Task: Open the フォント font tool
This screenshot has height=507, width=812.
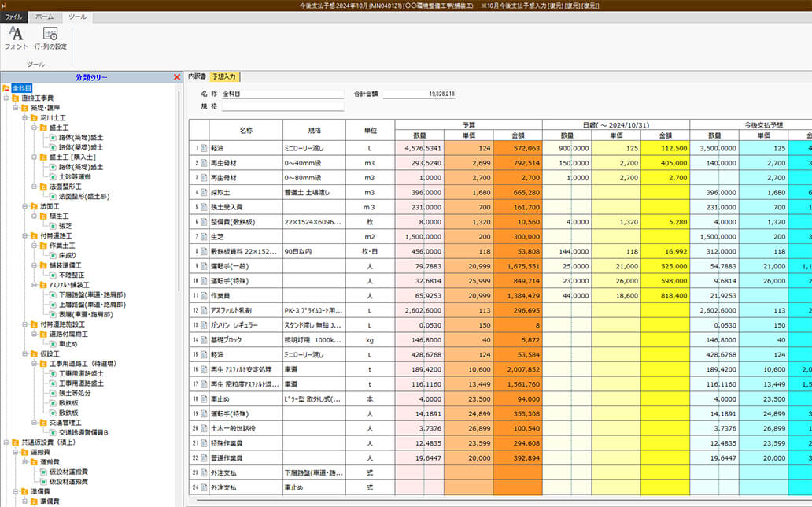Action: click(x=16, y=38)
